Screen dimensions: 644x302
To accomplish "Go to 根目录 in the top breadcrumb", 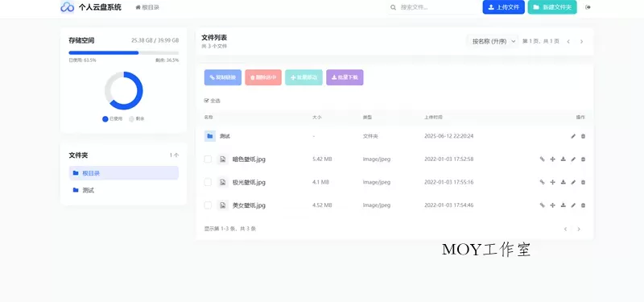I will (x=147, y=7).
